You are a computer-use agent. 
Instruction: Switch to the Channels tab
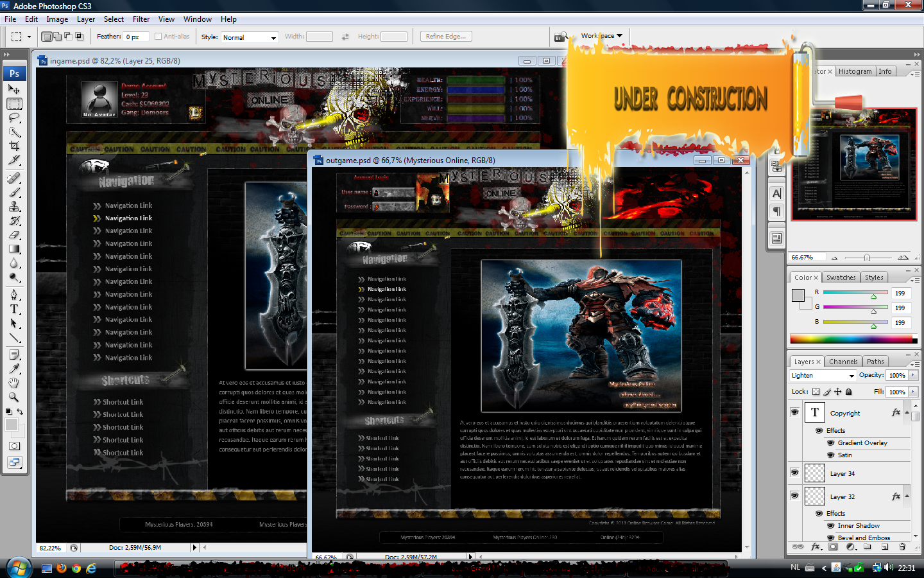tap(843, 362)
